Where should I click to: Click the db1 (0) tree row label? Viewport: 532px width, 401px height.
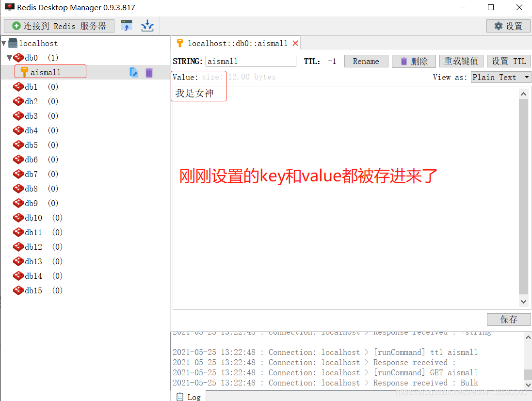pyautogui.click(x=41, y=87)
